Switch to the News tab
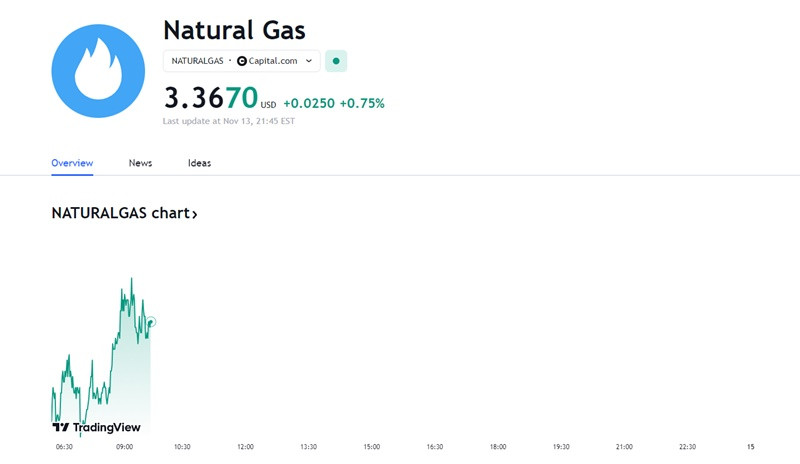This screenshot has width=800, height=464. [140, 163]
